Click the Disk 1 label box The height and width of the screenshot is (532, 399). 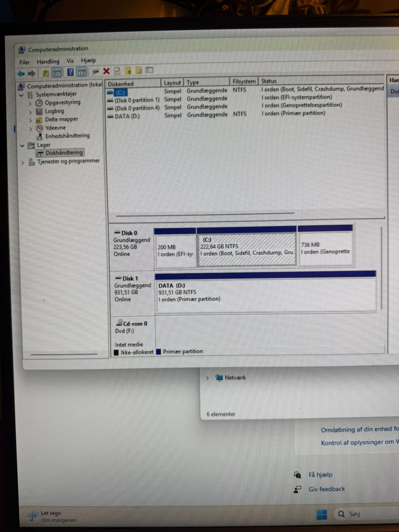tap(133, 293)
